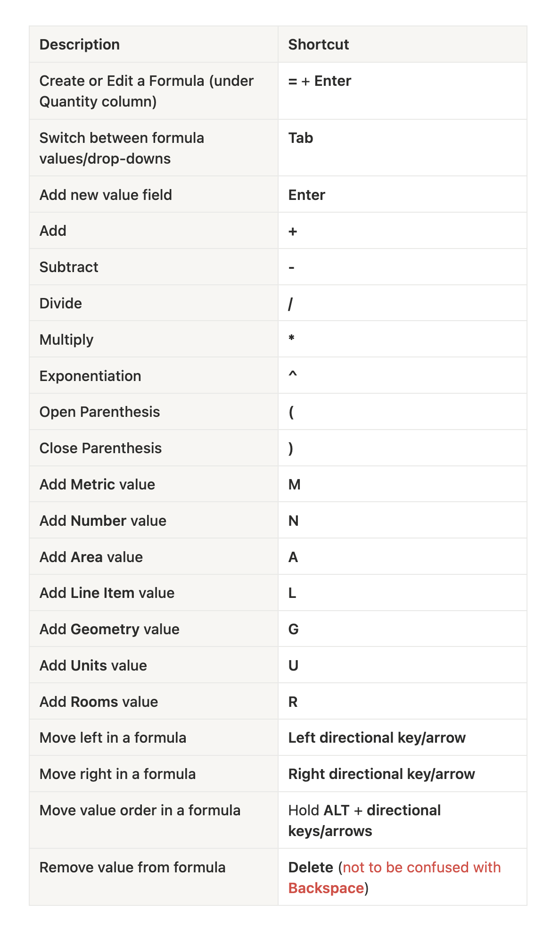Image resolution: width=560 pixels, height=928 pixels.
Task: Click the G shortcut for Geometry value
Action: point(293,630)
